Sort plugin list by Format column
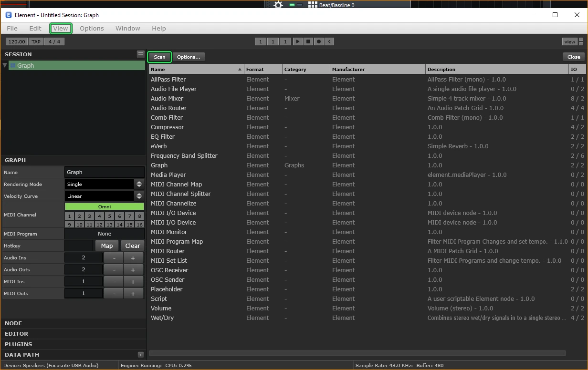The height and width of the screenshot is (370, 588). pyautogui.click(x=263, y=69)
